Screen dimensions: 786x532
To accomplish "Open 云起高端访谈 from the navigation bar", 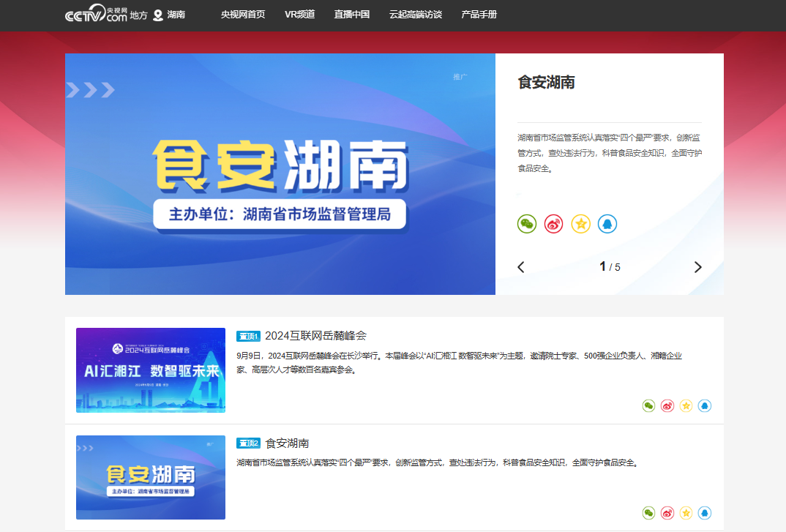I will coord(415,15).
